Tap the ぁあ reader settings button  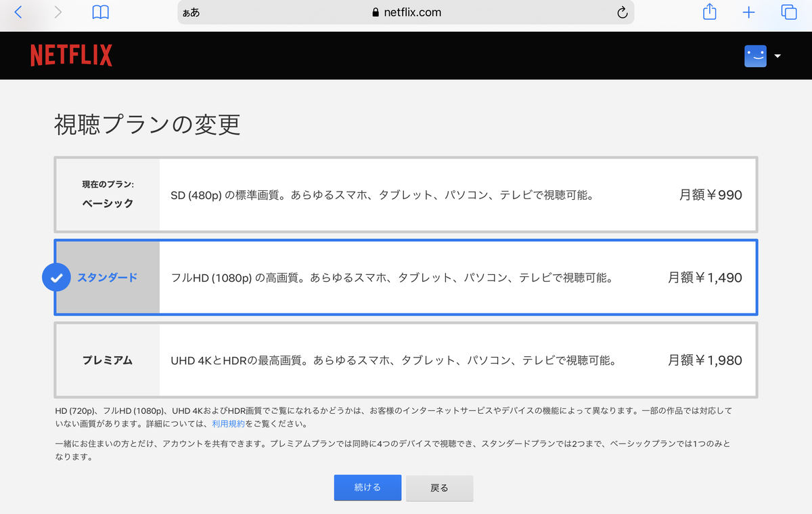point(191,13)
